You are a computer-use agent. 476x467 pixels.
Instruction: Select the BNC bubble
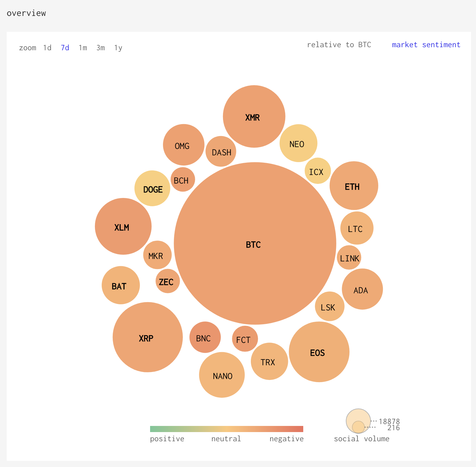tap(205, 337)
